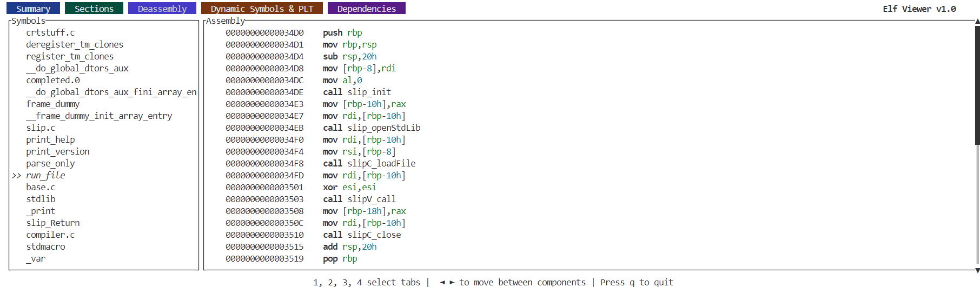Choose the slip_Return symbol
This screenshot has width=980, height=287.
pos(53,223)
